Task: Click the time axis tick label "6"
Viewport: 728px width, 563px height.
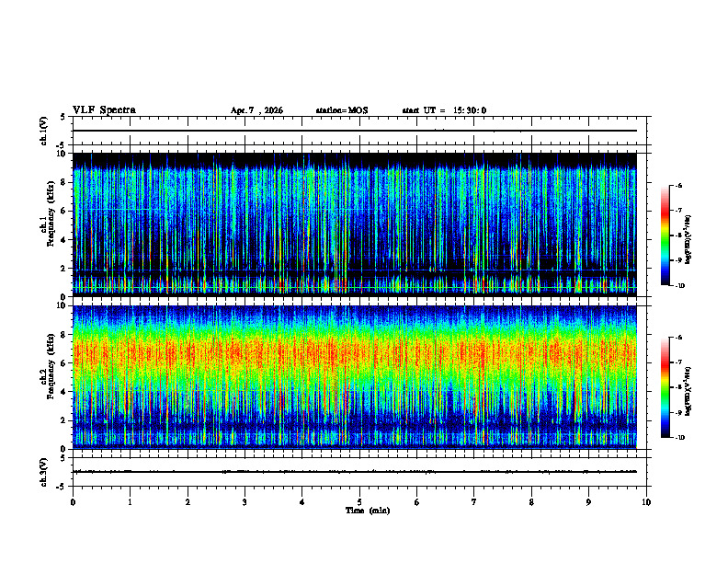Action: coord(417,502)
